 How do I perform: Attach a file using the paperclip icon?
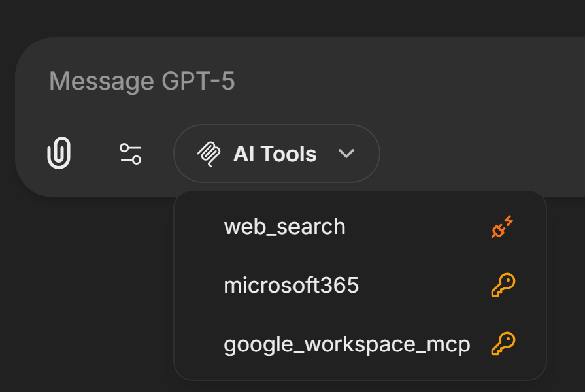coord(59,154)
